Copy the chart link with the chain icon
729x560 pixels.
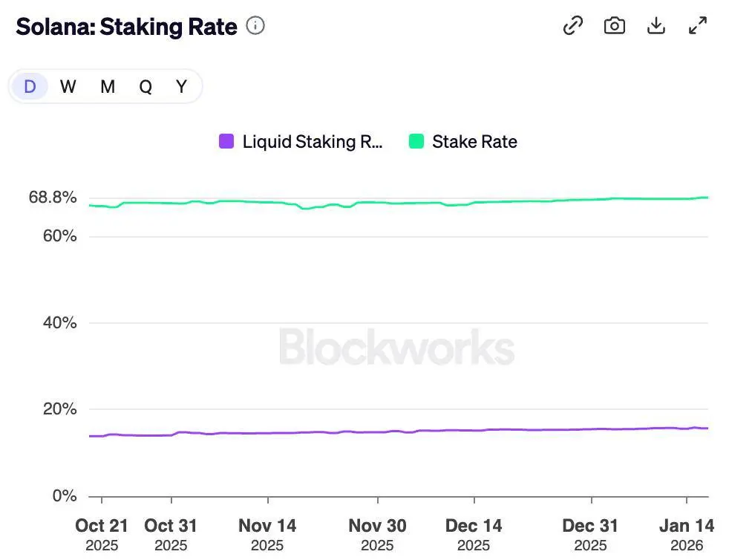pos(573,26)
